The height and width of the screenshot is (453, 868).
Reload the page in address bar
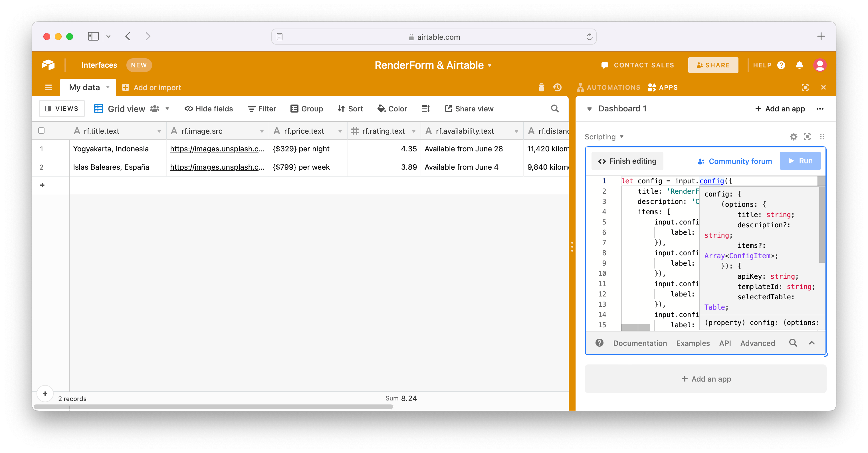click(589, 37)
